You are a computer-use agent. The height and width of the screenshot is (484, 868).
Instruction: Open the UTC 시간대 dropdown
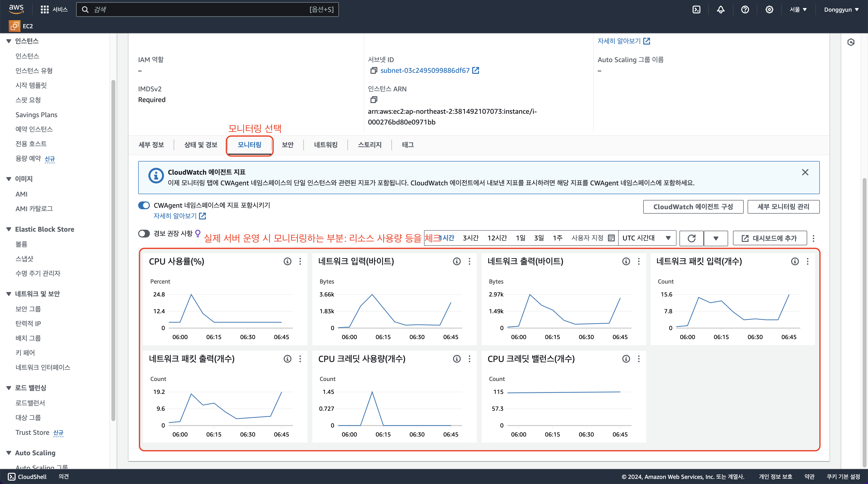click(x=646, y=238)
